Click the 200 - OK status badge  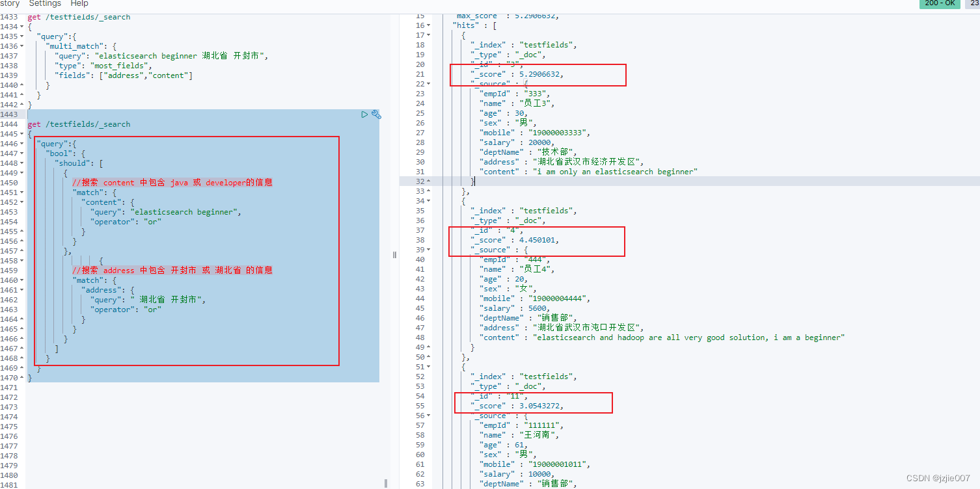coord(940,4)
